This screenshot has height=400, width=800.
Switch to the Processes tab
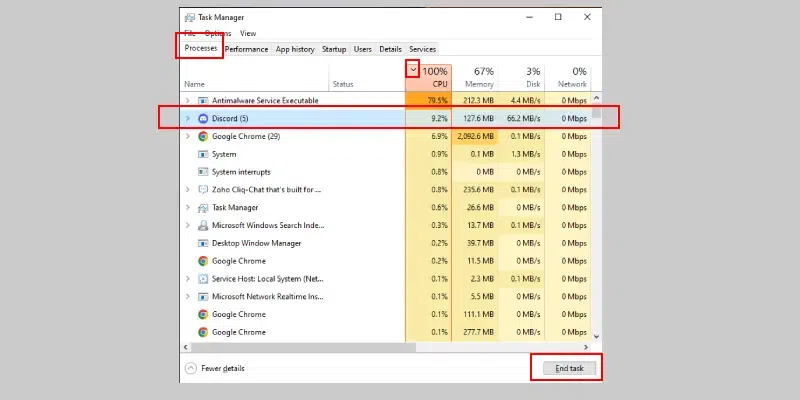(201, 48)
